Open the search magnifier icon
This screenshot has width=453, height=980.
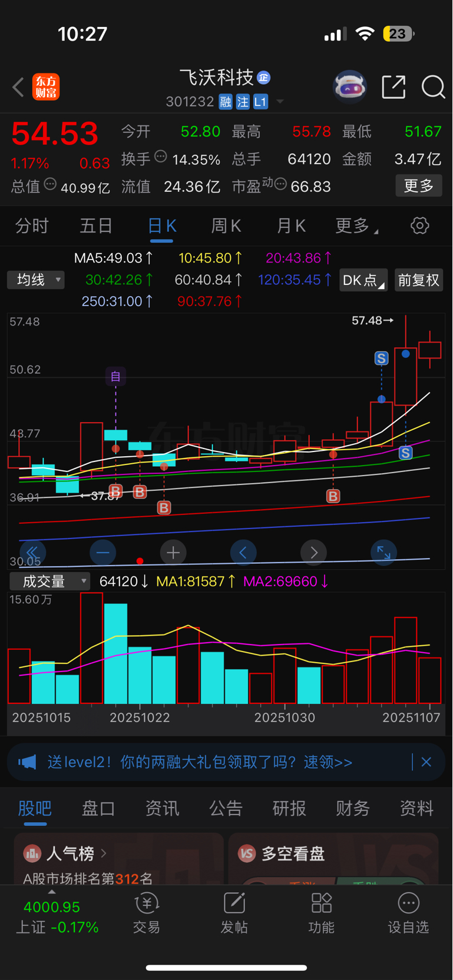[433, 87]
